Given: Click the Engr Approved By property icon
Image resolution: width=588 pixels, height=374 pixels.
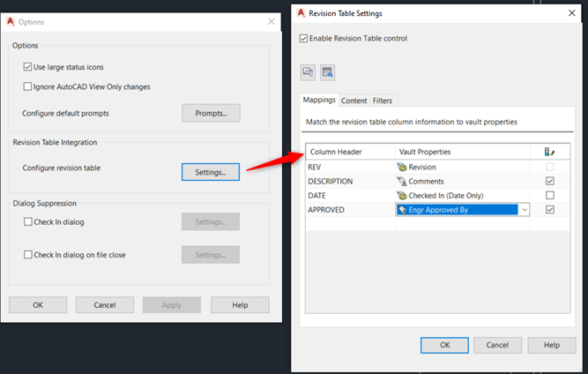Looking at the screenshot, I should pyautogui.click(x=402, y=210).
